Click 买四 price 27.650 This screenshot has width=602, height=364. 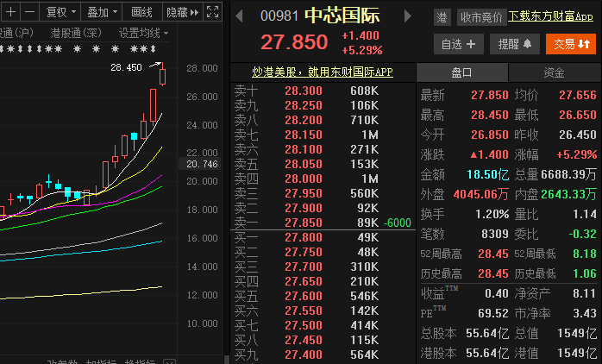click(304, 281)
